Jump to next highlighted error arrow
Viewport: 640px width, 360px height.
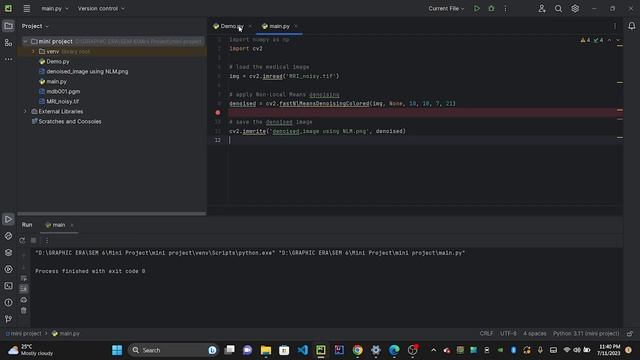(x=618, y=40)
